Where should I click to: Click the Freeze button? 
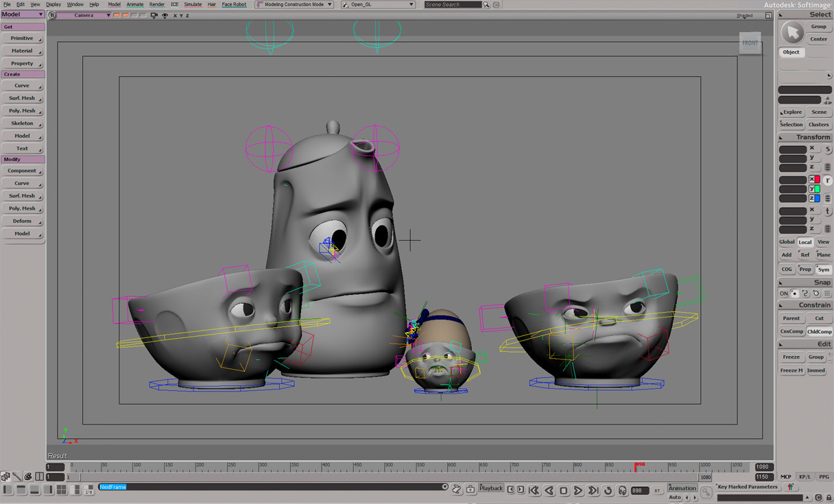tap(791, 357)
